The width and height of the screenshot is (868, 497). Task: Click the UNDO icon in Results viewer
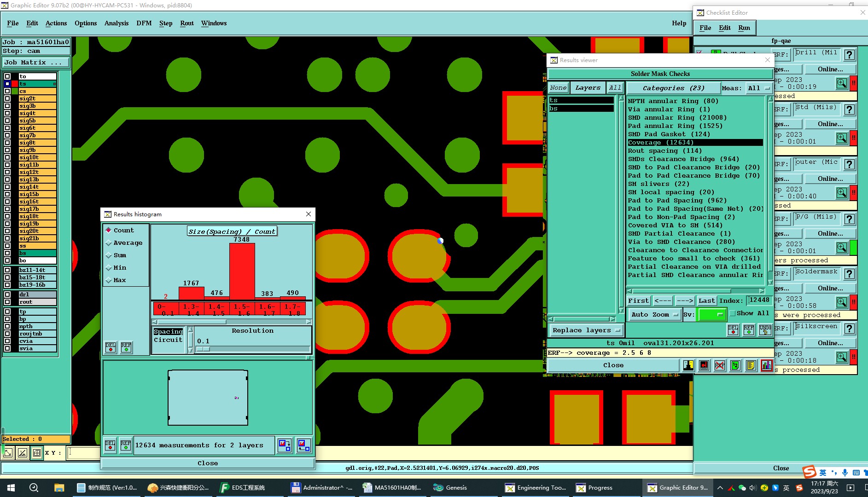coord(765,329)
